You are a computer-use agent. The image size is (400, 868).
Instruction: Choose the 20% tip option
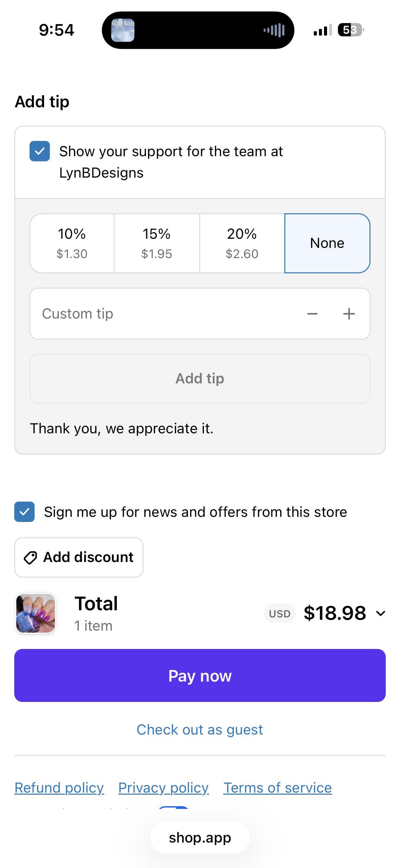242,243
